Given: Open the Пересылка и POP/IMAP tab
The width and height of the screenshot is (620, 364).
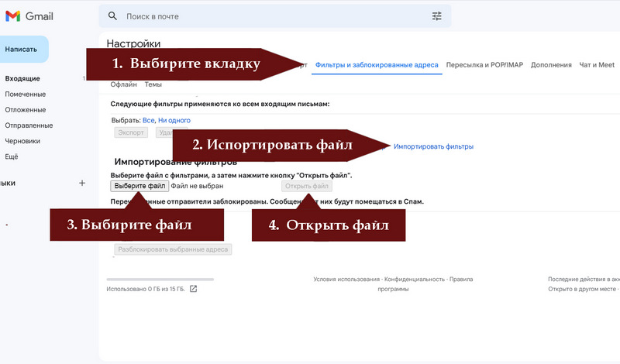Looking at the screenshot, I should (x=484, y=65).
